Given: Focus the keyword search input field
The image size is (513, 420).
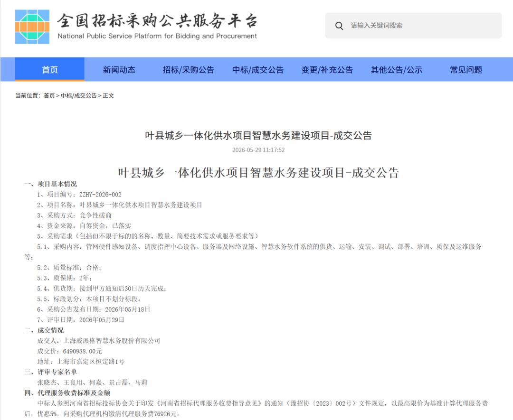Looking at the screenshot, I should 413,26.
